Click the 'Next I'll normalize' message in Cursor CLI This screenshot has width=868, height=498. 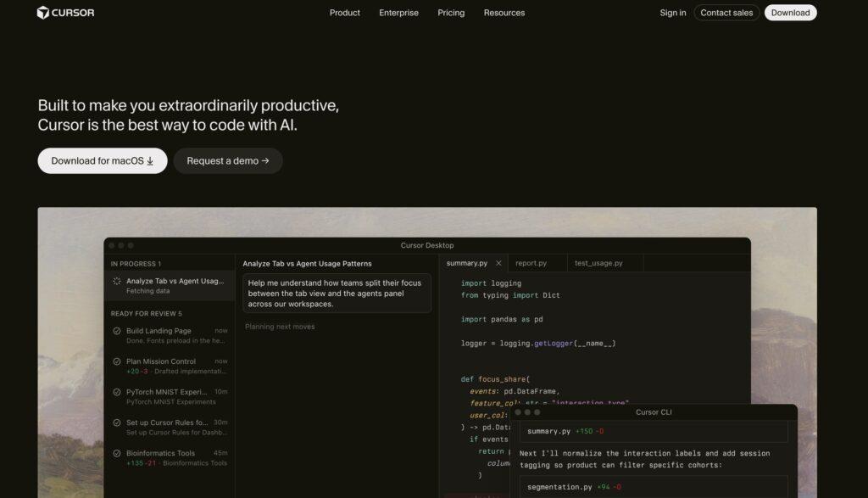pos(645,459)
